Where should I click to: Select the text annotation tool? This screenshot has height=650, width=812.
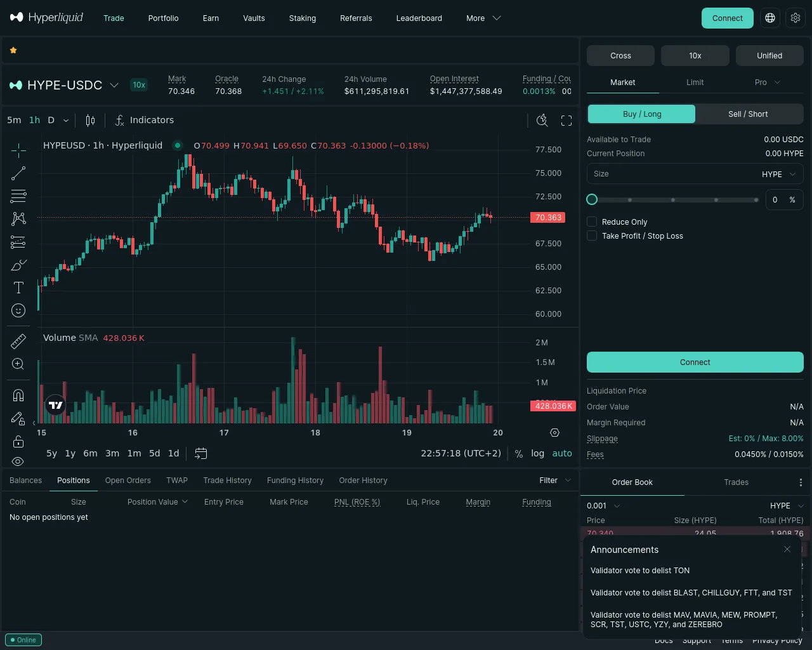pos(18,288)
